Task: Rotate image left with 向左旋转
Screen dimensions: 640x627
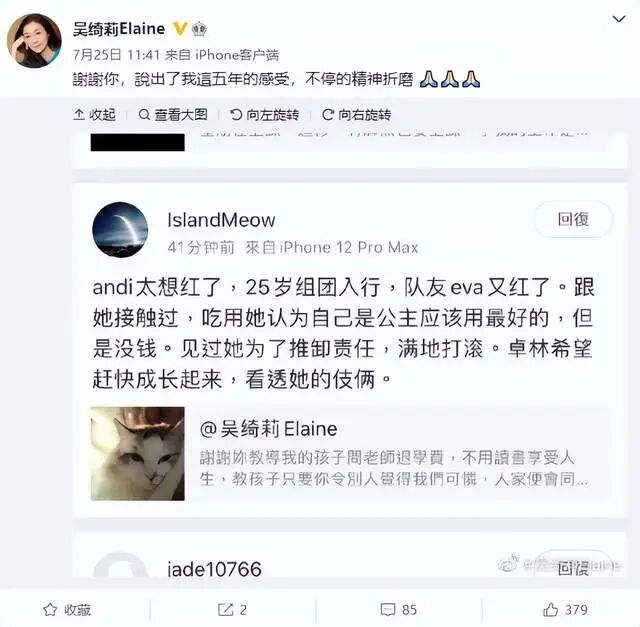Action: 264,115
